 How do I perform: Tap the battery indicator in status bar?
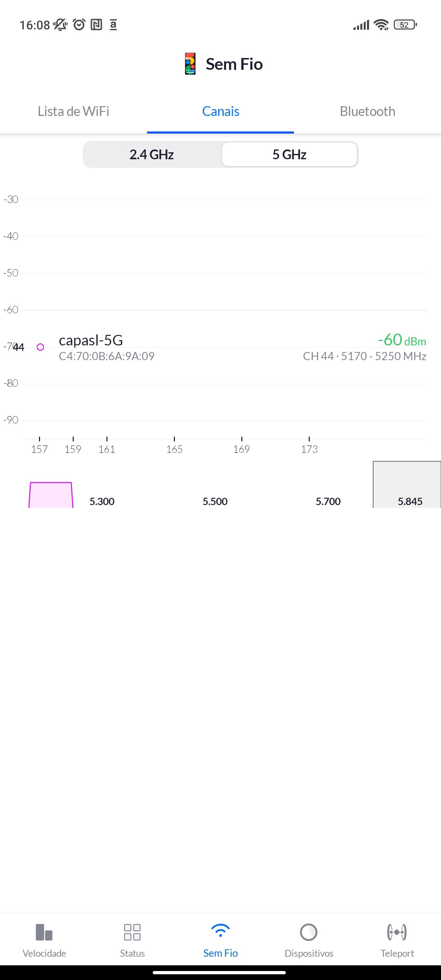405,25
